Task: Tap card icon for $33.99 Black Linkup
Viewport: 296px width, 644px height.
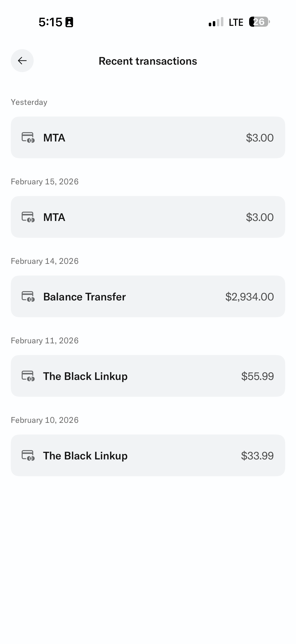Action: click(x=28, y=456)
